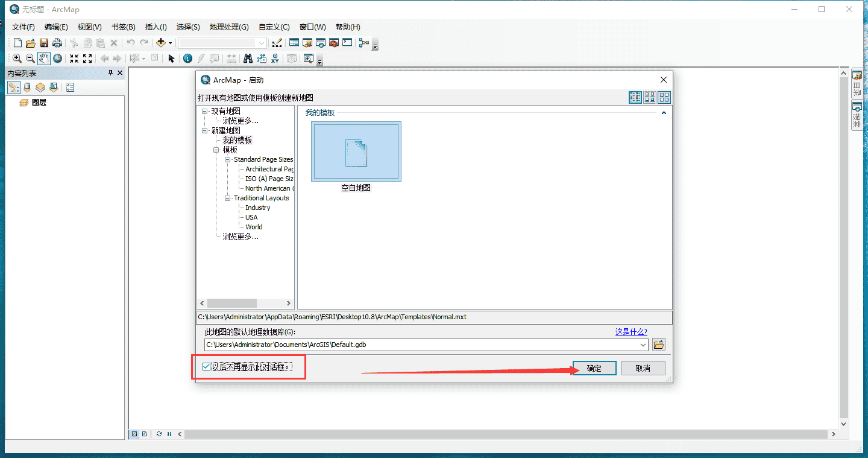Open the 视图(V) menu
Image resolution: width=868 pixels, height=458 pixels.
(x=89, y=27)
